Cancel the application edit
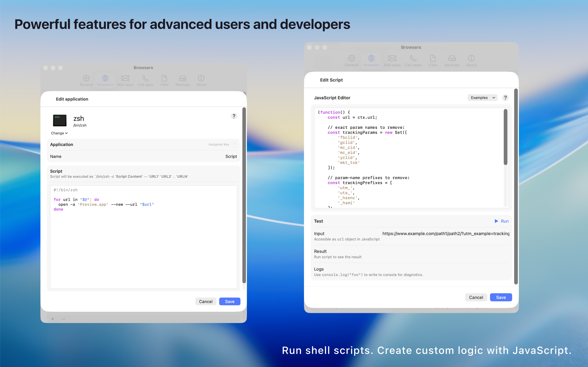The height and width of the screenshot is (367, 588). coord(206,301)
